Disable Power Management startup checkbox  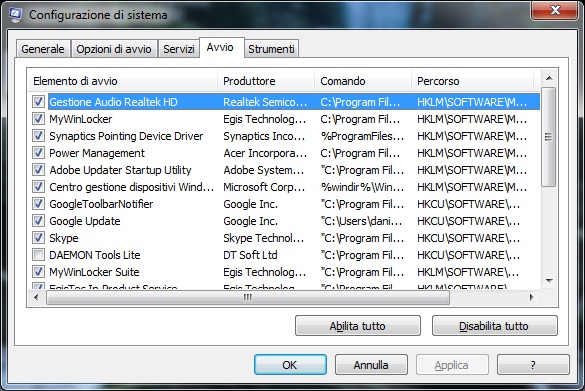pos(38,153)
